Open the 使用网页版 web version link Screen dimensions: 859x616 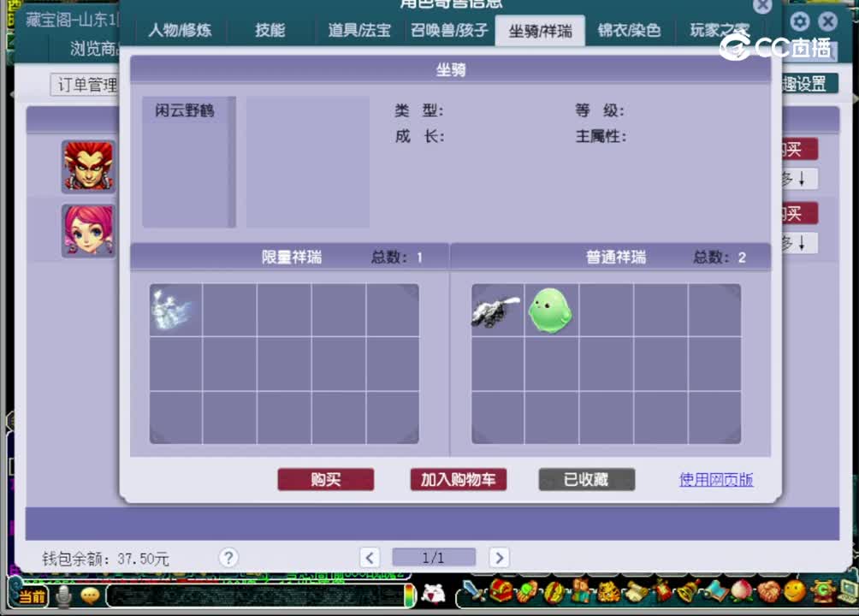[717, 480]
